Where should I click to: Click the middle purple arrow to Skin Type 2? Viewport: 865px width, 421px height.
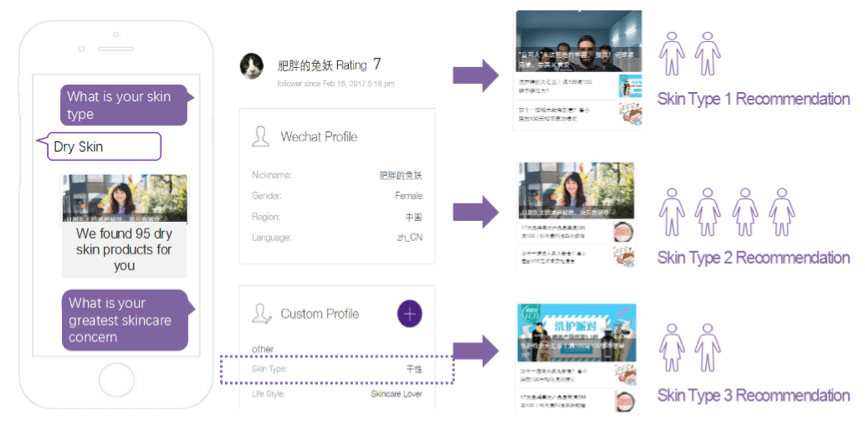tap(476, 212)
